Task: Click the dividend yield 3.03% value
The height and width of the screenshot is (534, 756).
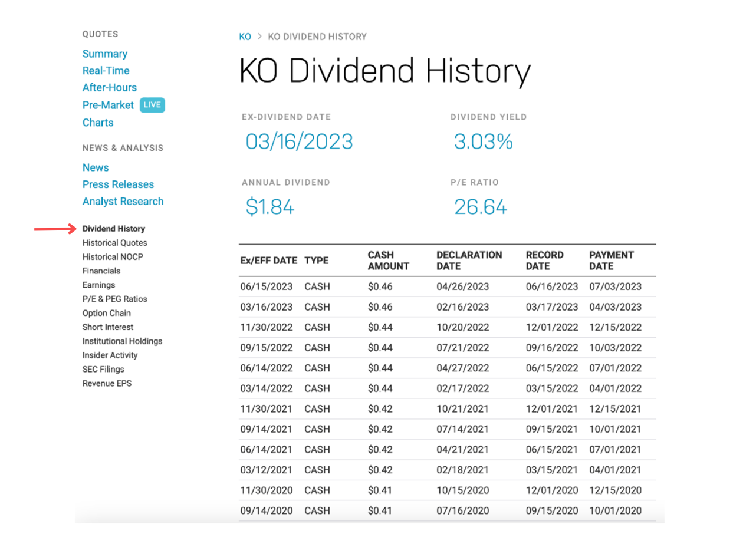Action: [484, 141]
